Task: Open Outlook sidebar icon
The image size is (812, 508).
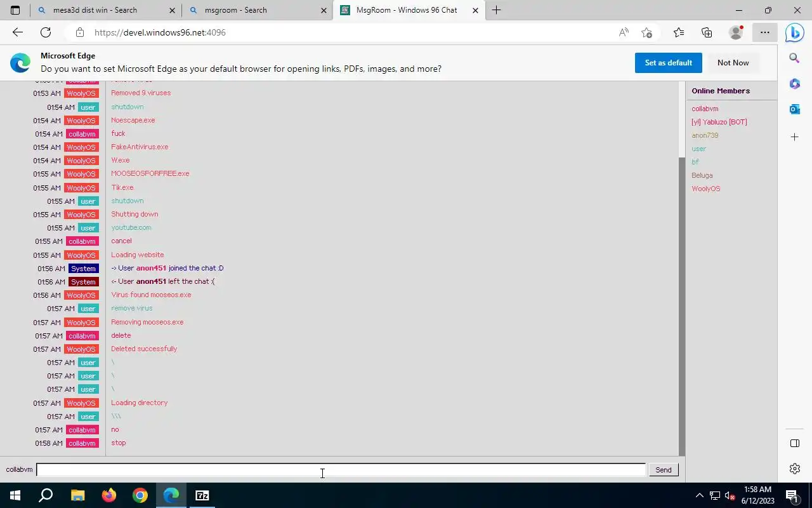Action: [x=794, y=109]
